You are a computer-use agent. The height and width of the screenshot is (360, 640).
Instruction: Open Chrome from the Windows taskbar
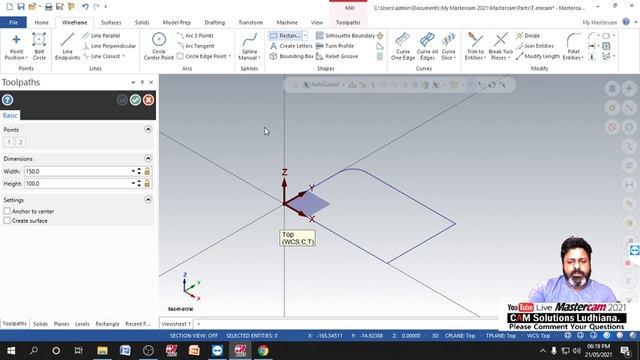263,350
